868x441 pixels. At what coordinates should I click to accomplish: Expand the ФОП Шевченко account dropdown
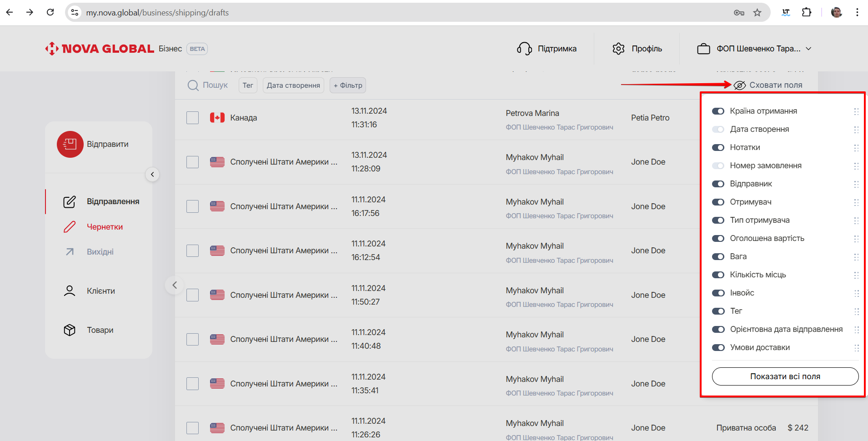coord(809,49)
